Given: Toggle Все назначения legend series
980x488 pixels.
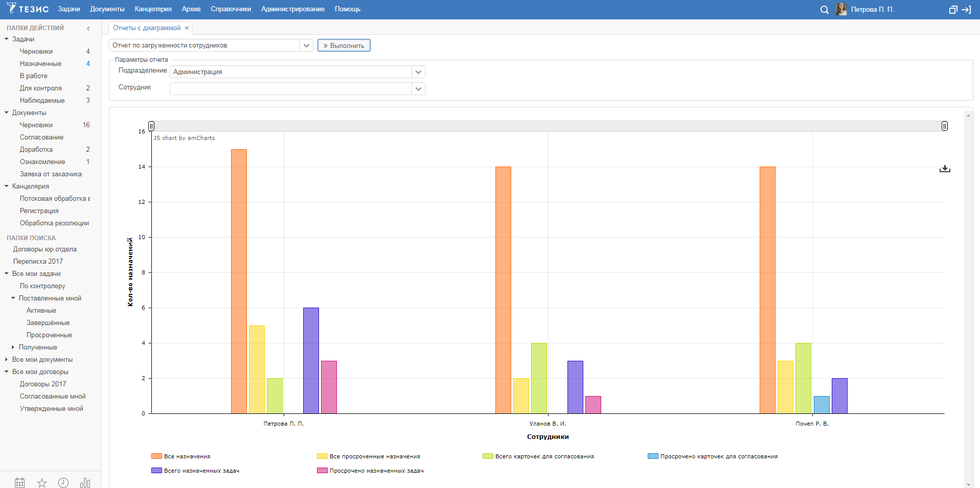Looking at the screenshot, I should (181, 456).
